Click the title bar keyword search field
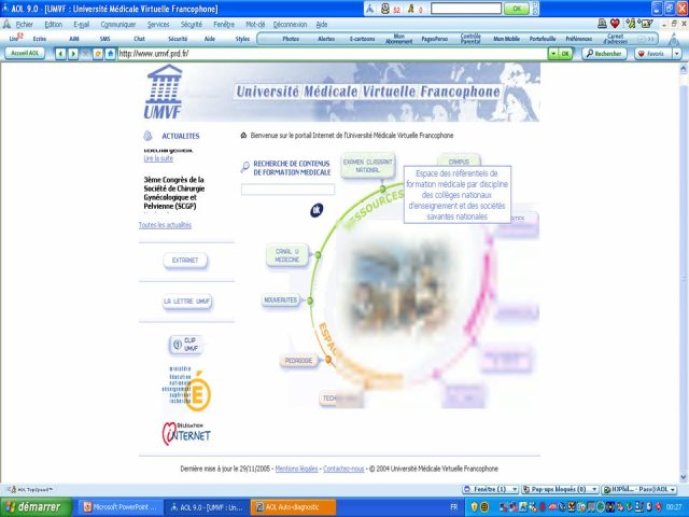The image size is (689, 517). pyautogui.click(x=466, y=8)
